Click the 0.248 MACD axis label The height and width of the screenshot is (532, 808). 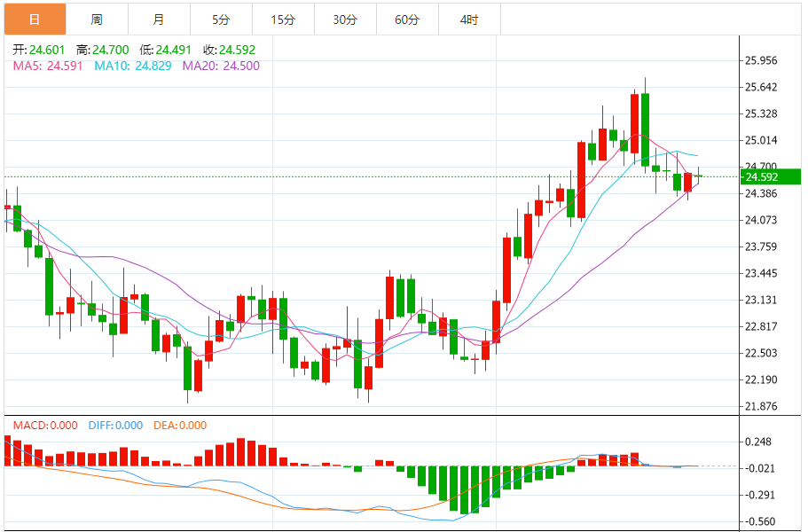click(758, 442)
